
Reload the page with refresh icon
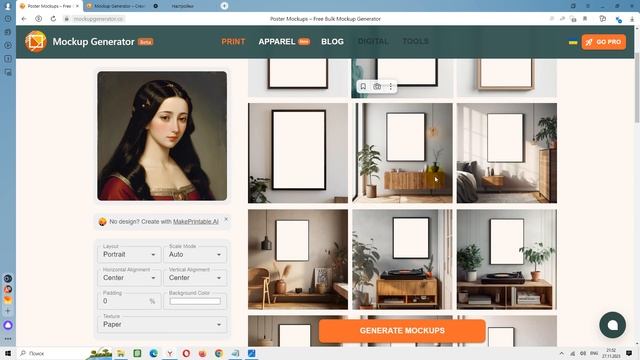point(53,19)
